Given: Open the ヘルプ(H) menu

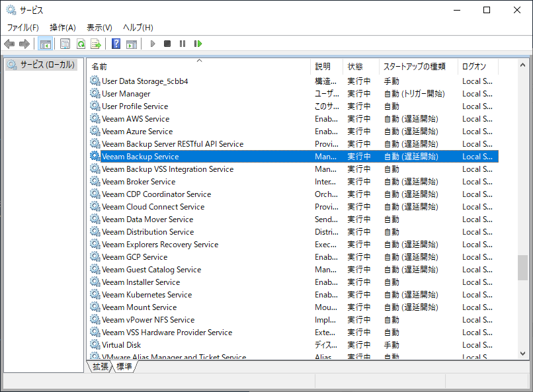Looking at the screenshot, I should pyautogui.click(x=138, y=28).
